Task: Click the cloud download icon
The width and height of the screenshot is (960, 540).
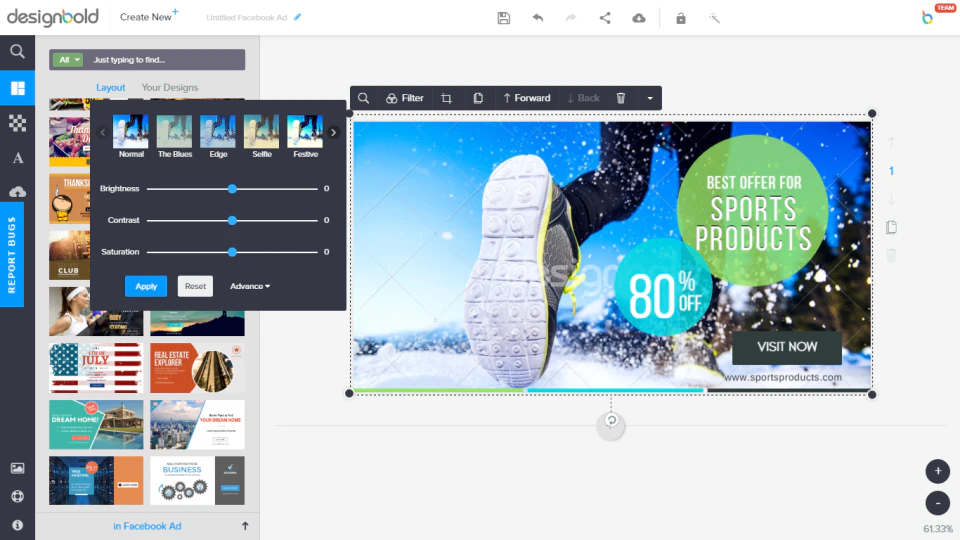Action: (639, 18)
